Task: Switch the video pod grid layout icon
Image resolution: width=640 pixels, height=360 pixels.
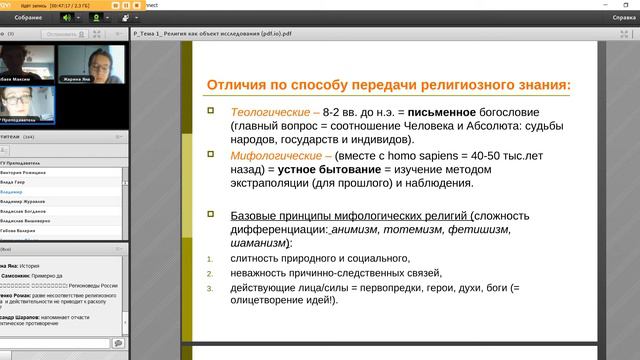Action: click(x=97, y=34)
